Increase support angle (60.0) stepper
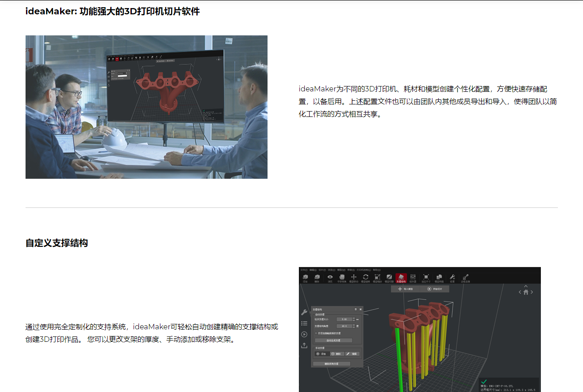 click(x=354, y=325)
